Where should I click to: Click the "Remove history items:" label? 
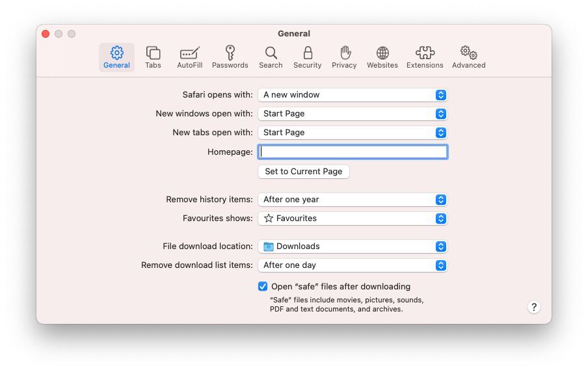209,200
